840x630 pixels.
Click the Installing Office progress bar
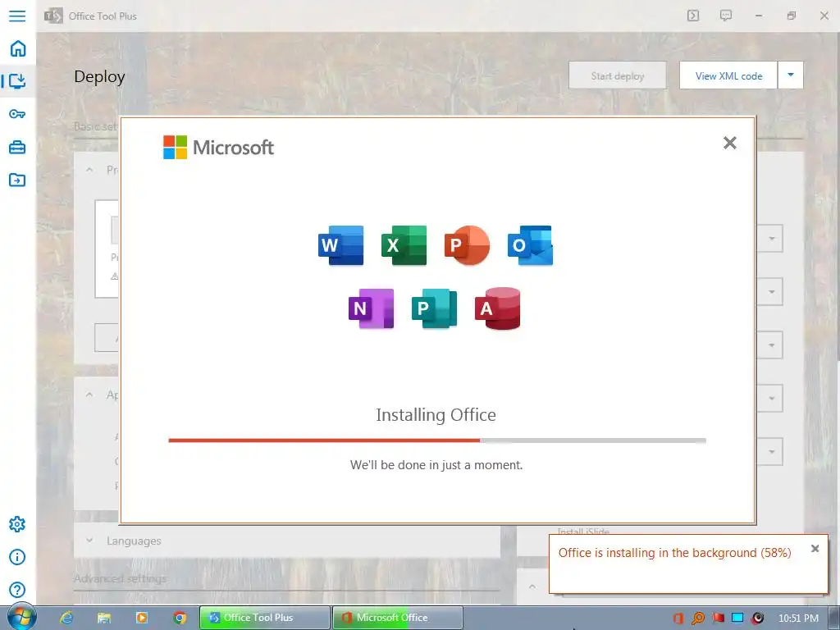tap(437, 441)
